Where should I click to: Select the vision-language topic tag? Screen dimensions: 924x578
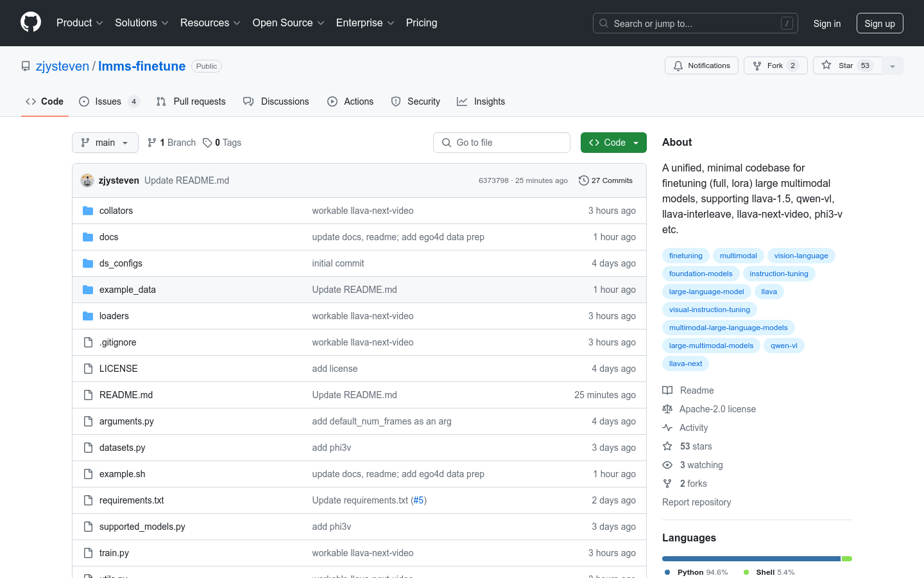click(x=801, y=256)
